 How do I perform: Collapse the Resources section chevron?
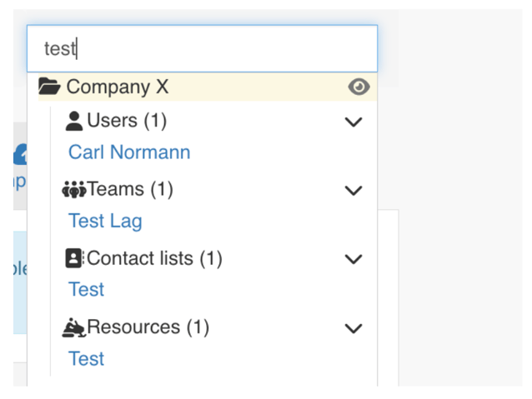pos(354,328)
